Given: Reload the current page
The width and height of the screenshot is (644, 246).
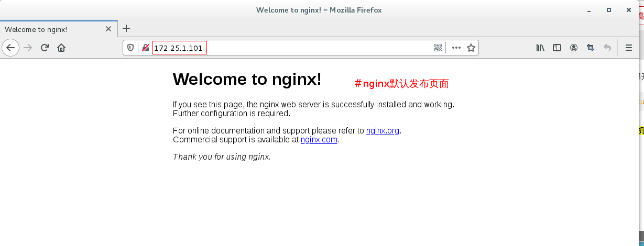Looking at the screenshot, I should point(45,48).
